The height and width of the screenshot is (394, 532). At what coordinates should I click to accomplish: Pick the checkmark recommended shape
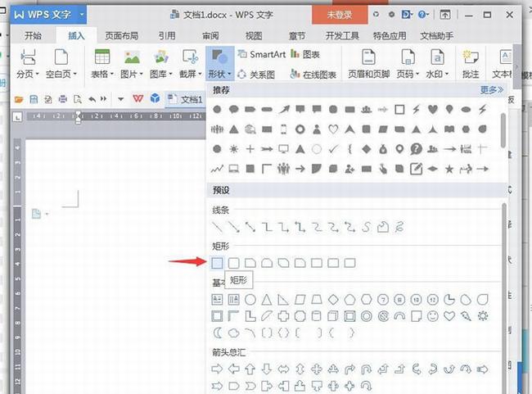[x=333, y=149]
